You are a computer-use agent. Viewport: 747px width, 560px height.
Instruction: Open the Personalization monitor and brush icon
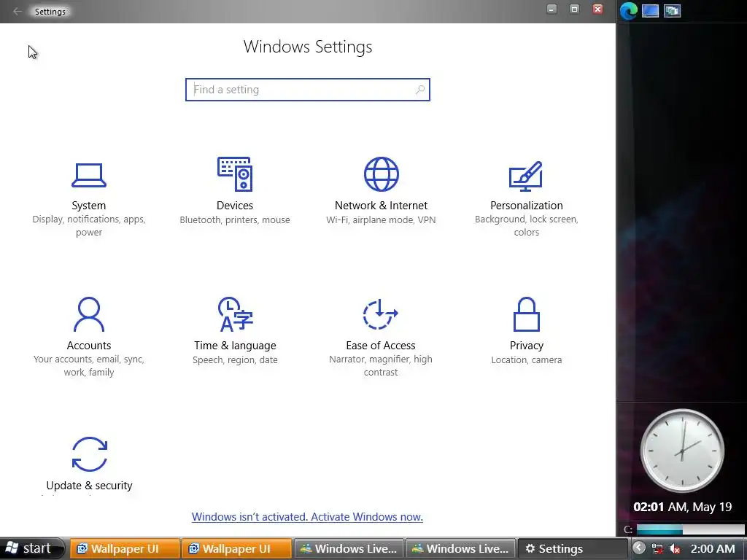pyautogui.click(x=526, y=176)
